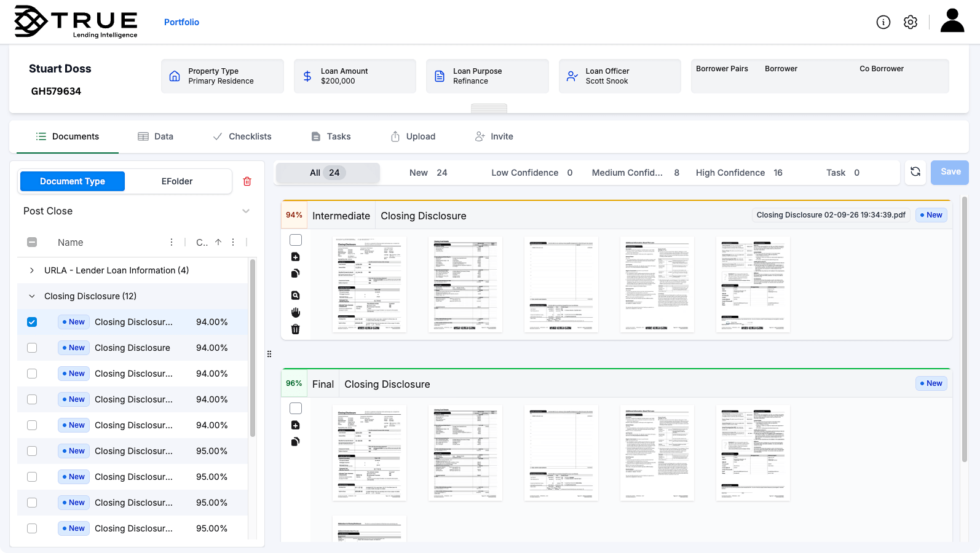Viewport: 980px width, 553px height.
Task: Check the select-all checkbox beside Name header
Action: click(x=32, y=242)
